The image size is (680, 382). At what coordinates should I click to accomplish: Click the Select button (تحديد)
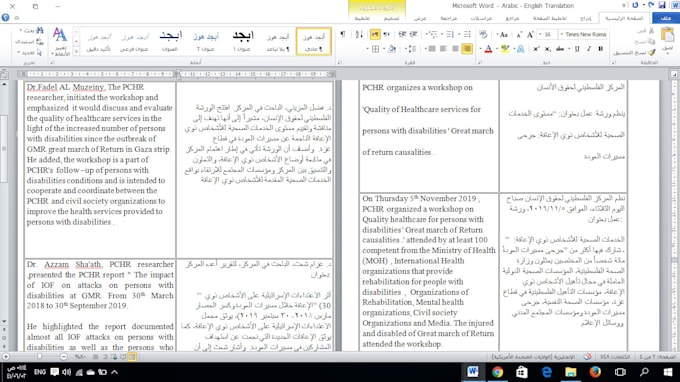click(x=30, y=52)
